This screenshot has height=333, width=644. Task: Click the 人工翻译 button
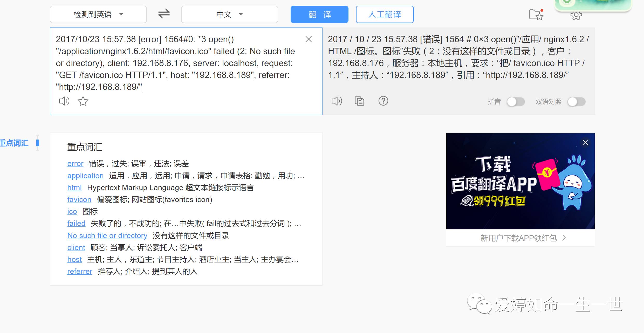385,14
